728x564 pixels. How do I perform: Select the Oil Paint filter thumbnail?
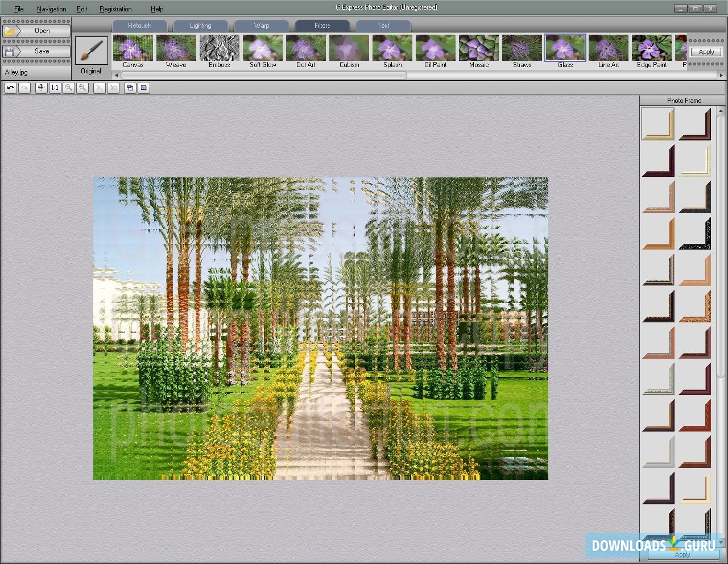coord(435,48)
